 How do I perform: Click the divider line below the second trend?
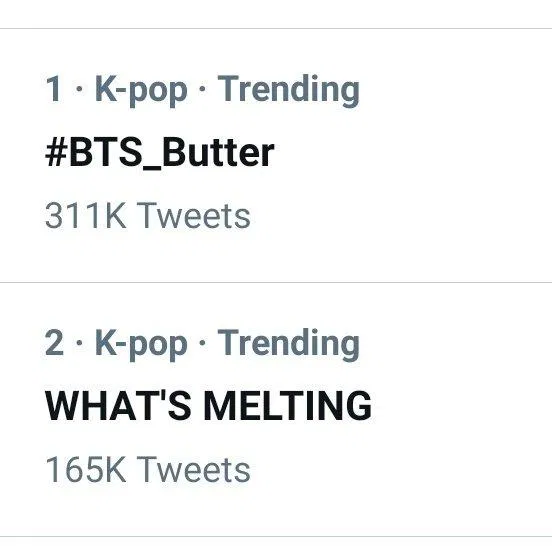coord(276,536)
